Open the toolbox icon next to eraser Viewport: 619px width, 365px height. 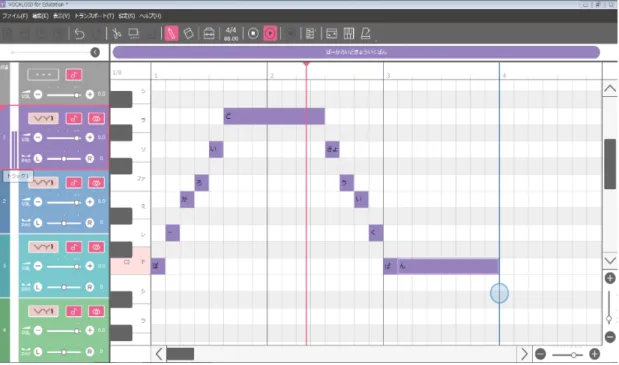point(209,34)
